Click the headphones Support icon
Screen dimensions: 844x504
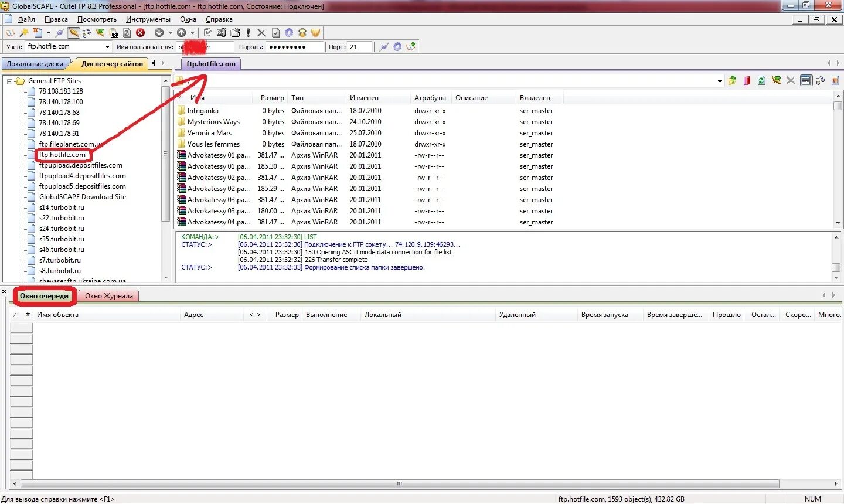pyautogui.click(x=302, y=33)
